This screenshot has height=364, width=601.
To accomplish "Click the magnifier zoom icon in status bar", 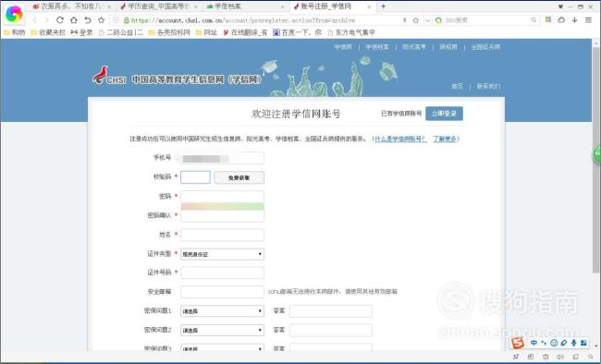I will pyautogui.click(x=591, y=357).
